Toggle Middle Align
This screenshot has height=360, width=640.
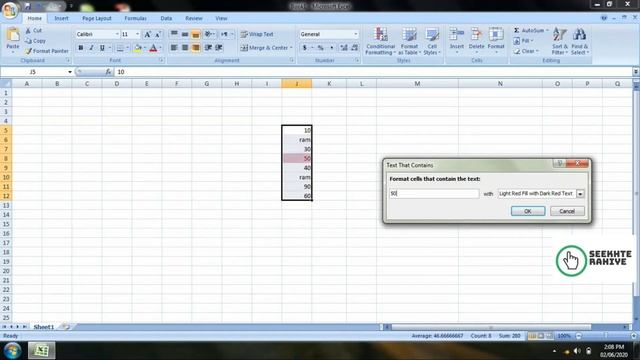pyautogui.click(x=185, y=34)
